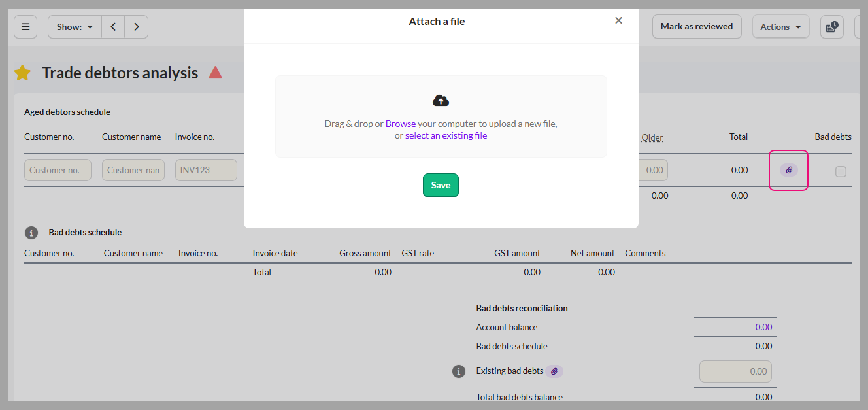Click the cloud upload icon
This screenshot has height=410, width=868.
click(441, 101)
